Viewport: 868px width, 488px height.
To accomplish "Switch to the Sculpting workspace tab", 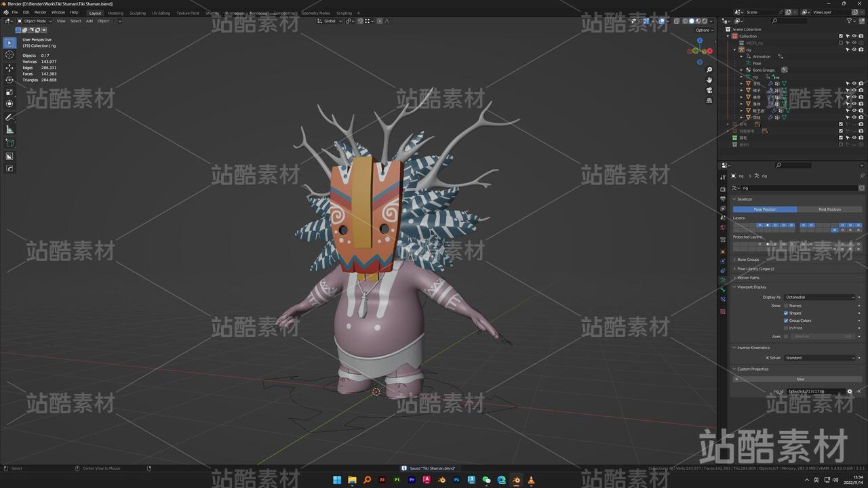I will (138, 13).
